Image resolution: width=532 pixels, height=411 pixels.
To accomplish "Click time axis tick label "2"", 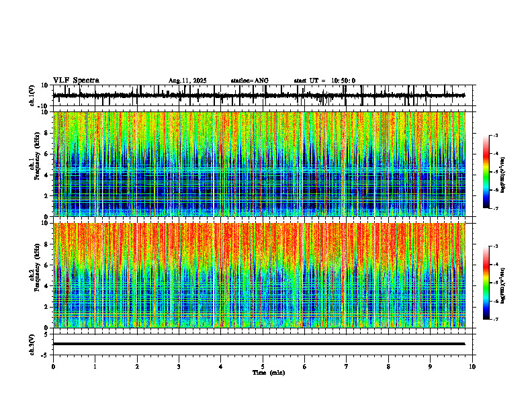I will coord(137,367).
